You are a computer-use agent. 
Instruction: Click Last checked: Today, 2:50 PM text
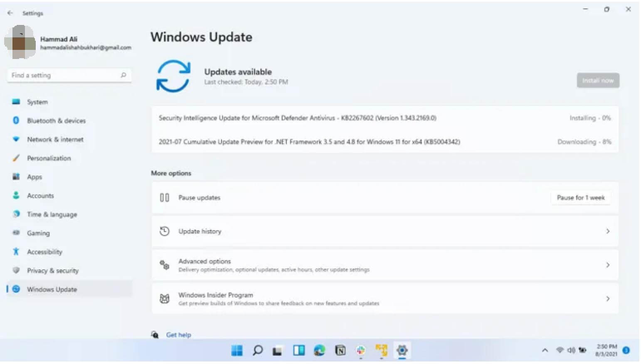pos(246,82)
